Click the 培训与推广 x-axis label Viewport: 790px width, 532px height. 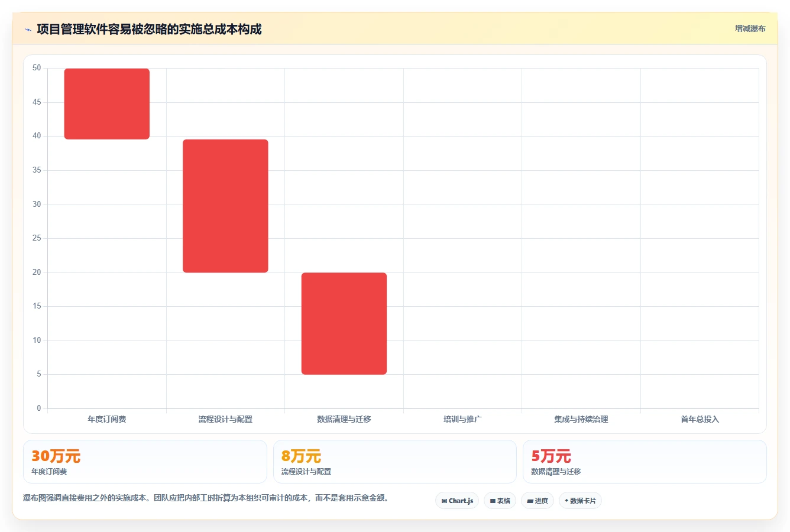462,419
